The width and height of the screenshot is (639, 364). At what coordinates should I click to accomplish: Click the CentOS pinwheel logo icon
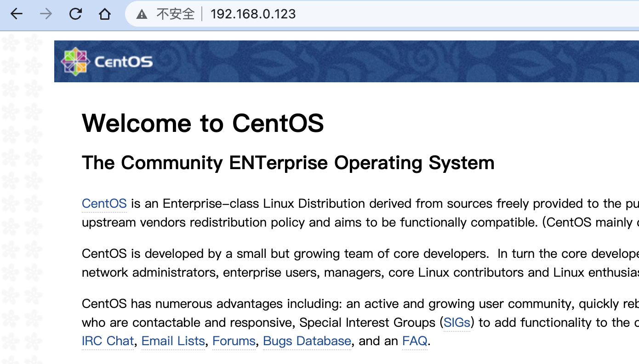[x=75, y=62]
